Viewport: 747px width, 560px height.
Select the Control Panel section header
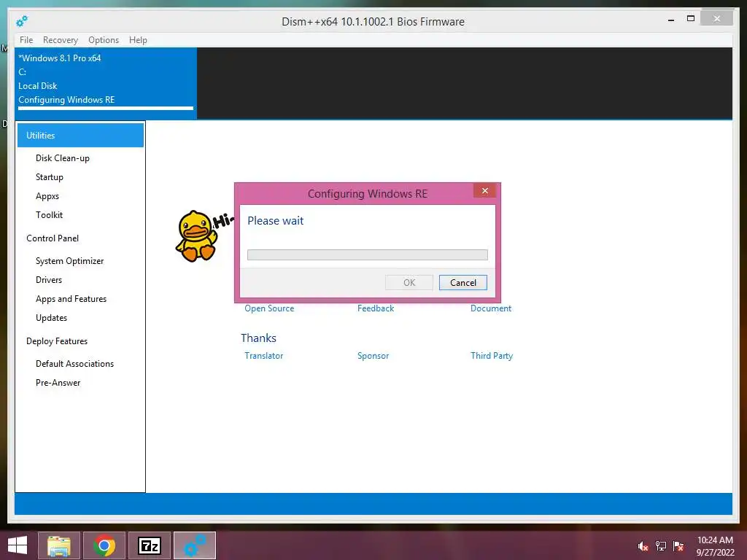(x=53, y=238)
